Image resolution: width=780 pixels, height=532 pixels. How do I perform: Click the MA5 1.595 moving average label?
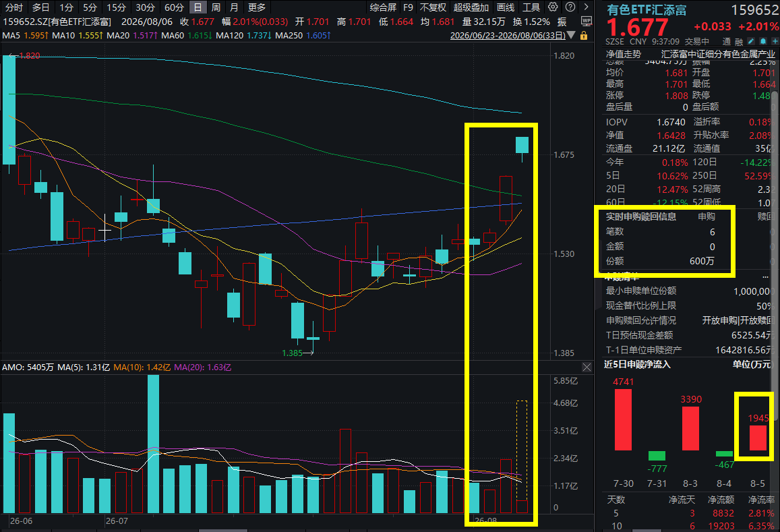pos(25,36)
